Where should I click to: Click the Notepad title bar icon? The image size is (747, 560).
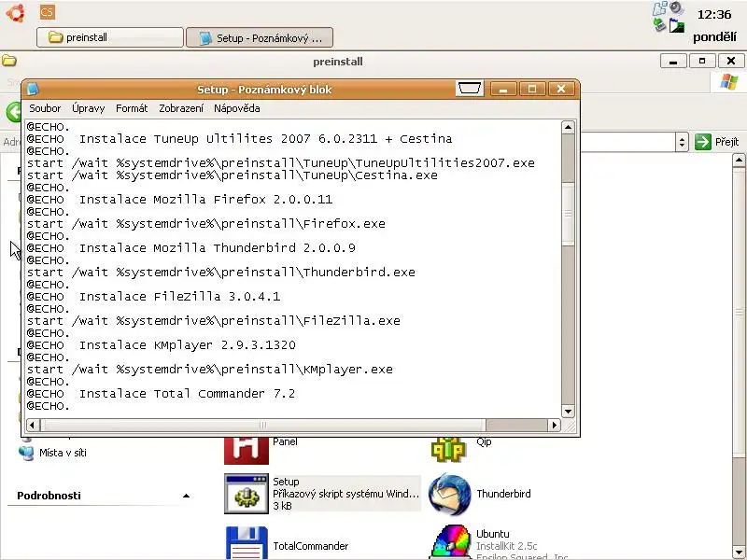point(33,89)
